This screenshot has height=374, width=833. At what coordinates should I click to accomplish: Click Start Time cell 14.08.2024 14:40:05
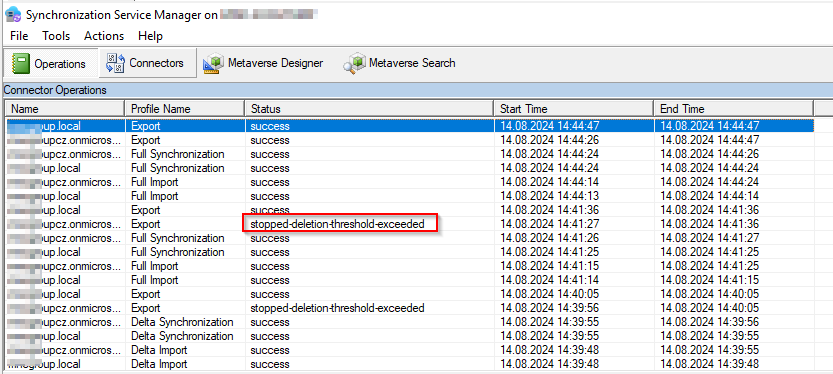click(x=550, y=294)
